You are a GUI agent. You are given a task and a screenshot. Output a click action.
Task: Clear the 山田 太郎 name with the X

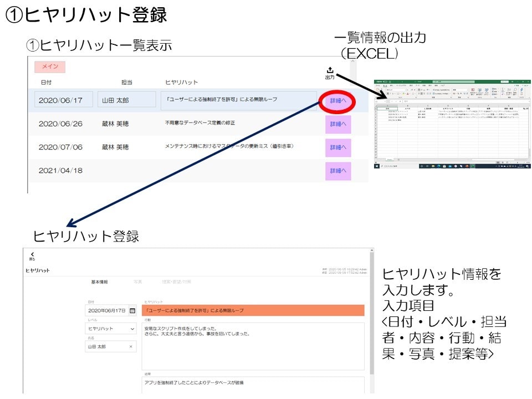coord(131,346)
